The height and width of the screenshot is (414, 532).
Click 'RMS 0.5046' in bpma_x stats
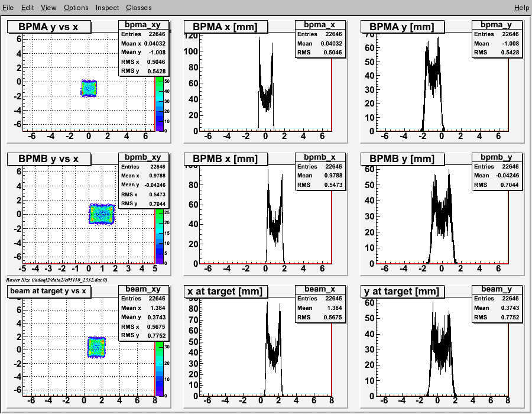point(320,52)
